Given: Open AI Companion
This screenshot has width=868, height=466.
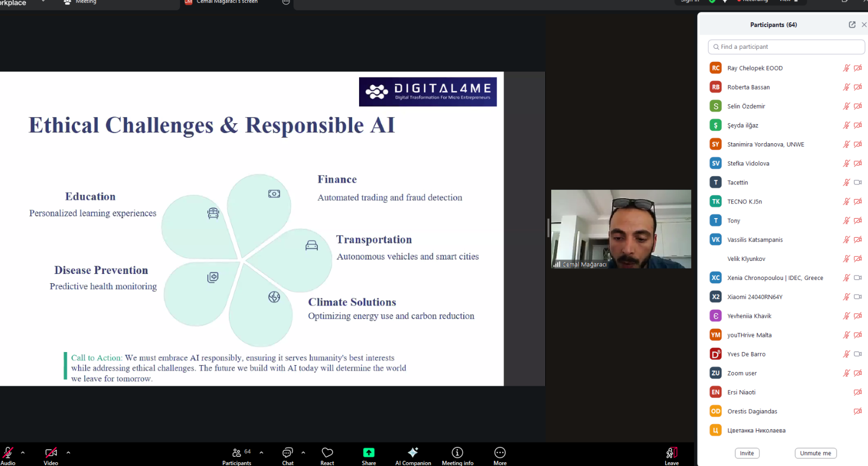Looking at the screenshot, I should (x=413, y=455).
